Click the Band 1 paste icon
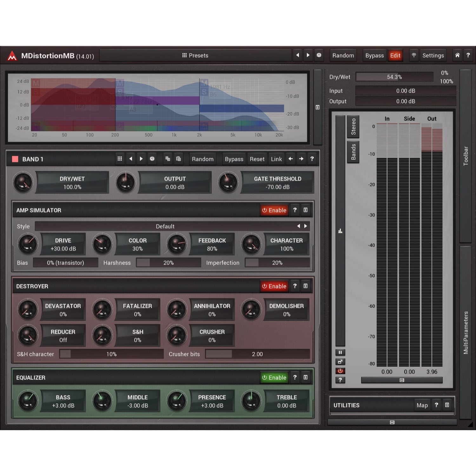This screenshot has width=476, height=476. pyautogui.click(x=179, y=159)
